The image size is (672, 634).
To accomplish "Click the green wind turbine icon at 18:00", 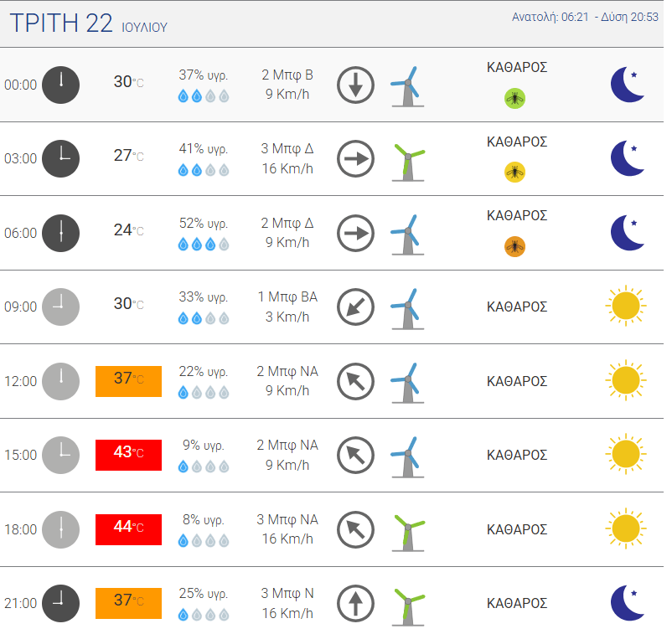I will (x=408, y=533).
